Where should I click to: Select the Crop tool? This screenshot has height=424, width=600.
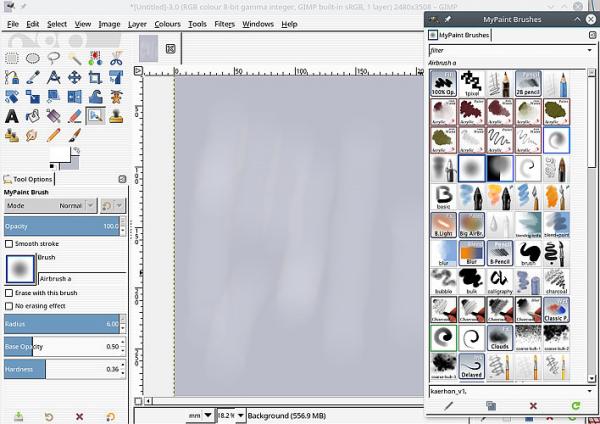click(95, 77)
